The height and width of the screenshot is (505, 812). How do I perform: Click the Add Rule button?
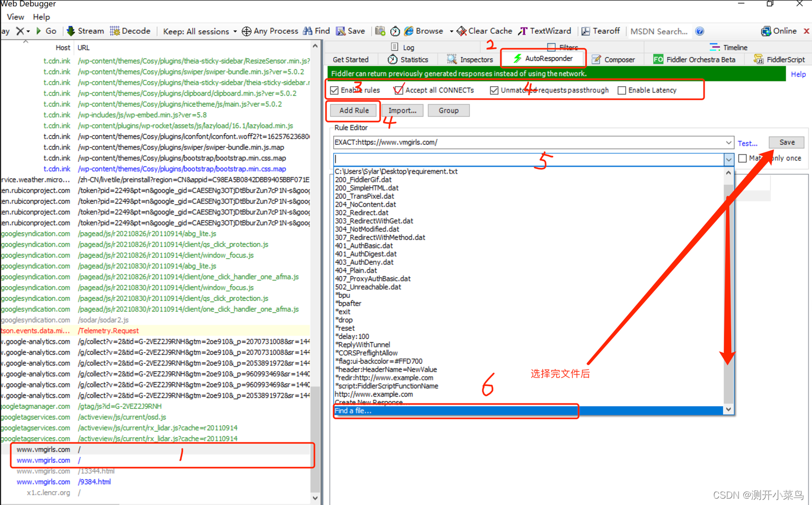pos(354,111)
